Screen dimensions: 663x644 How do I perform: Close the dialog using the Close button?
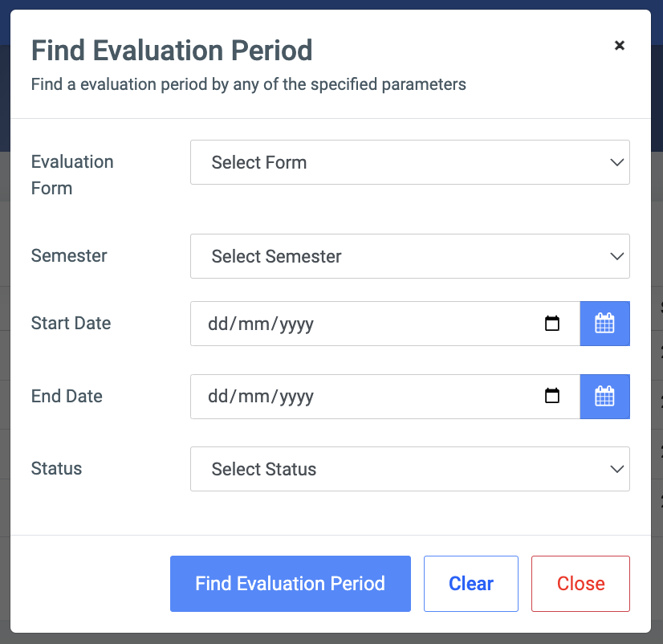click(x=580, y=584)
